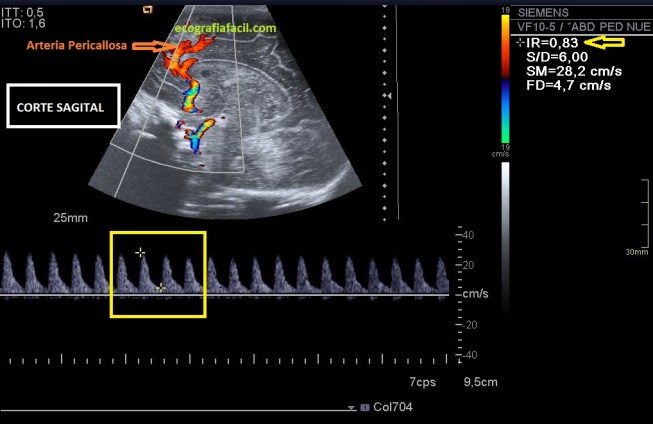Select the lower caliper cross near baseline

pos(162,288)
